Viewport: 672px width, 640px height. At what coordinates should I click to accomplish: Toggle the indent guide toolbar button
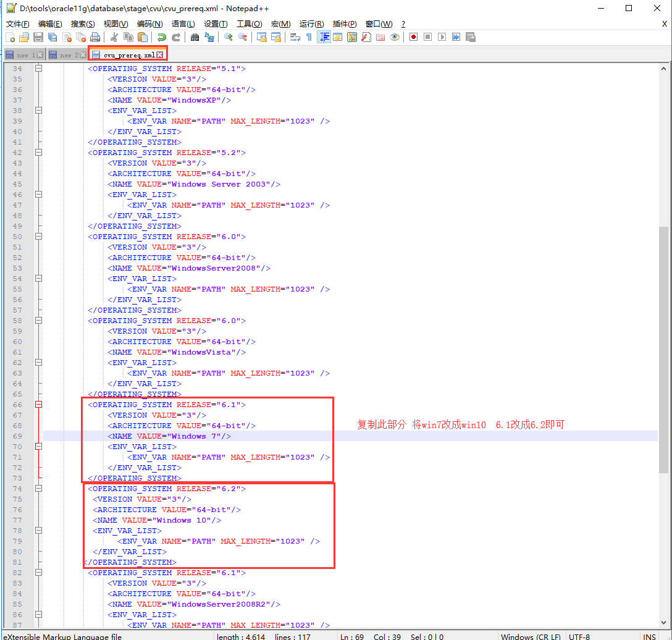click(324, 37)
